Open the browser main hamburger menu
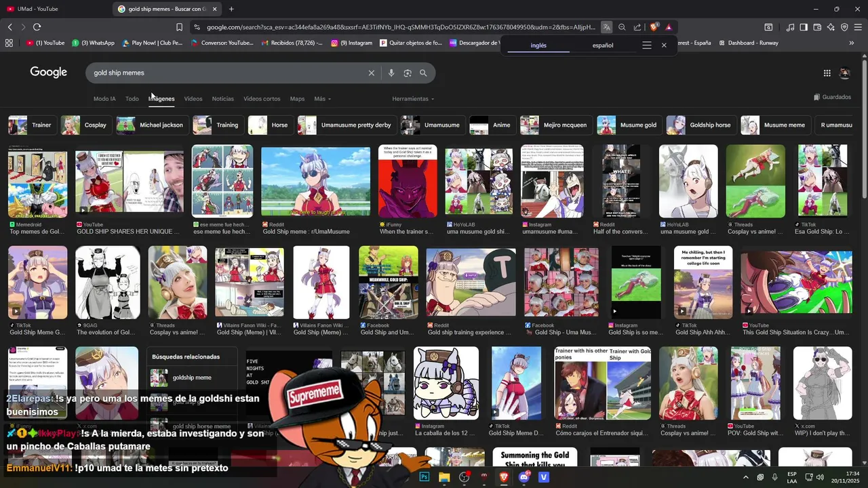This screenshot has width=868, height=488. tap(859, 27)
